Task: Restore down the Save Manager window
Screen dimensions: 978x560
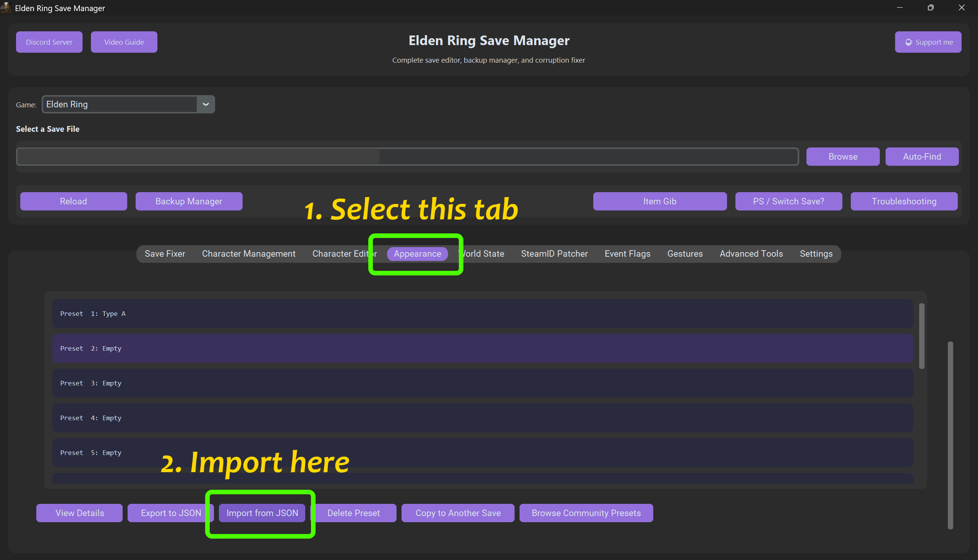Action: coord(931,8)
